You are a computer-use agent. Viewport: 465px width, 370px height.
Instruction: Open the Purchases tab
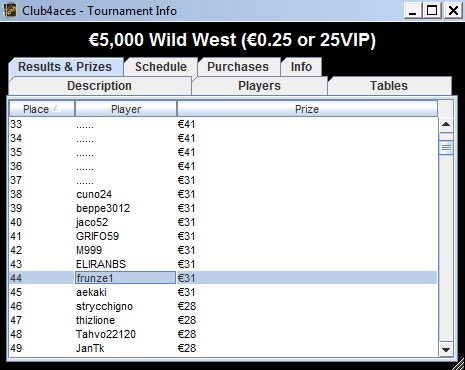(x=238, y=67)
